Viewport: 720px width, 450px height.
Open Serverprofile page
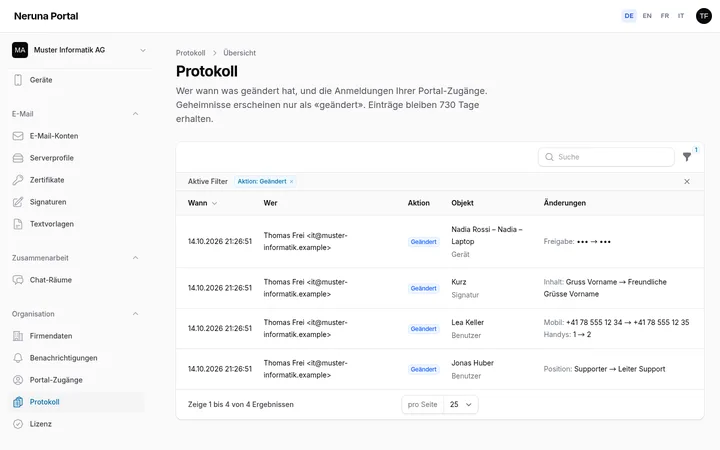point(77,158)
